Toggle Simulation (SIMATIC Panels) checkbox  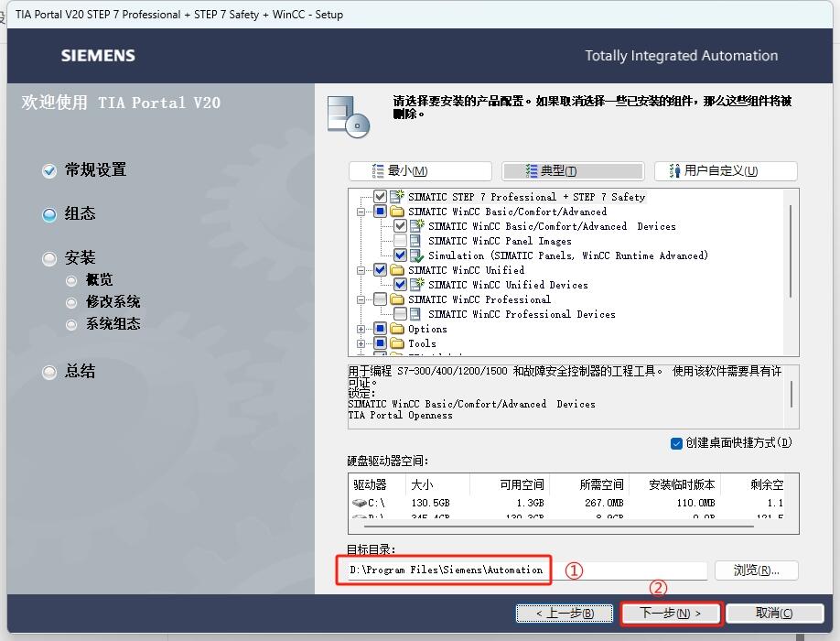[400, 255]
